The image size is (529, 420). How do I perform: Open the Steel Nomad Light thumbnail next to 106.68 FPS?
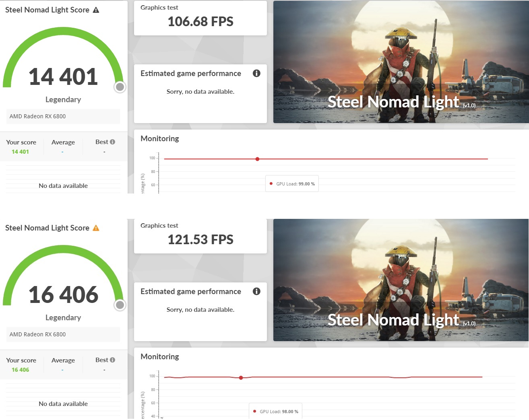pos(401,62)
